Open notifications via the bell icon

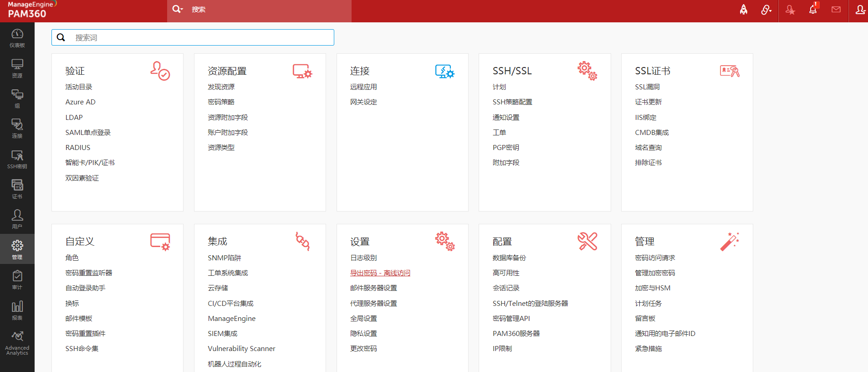coord(813,9)
